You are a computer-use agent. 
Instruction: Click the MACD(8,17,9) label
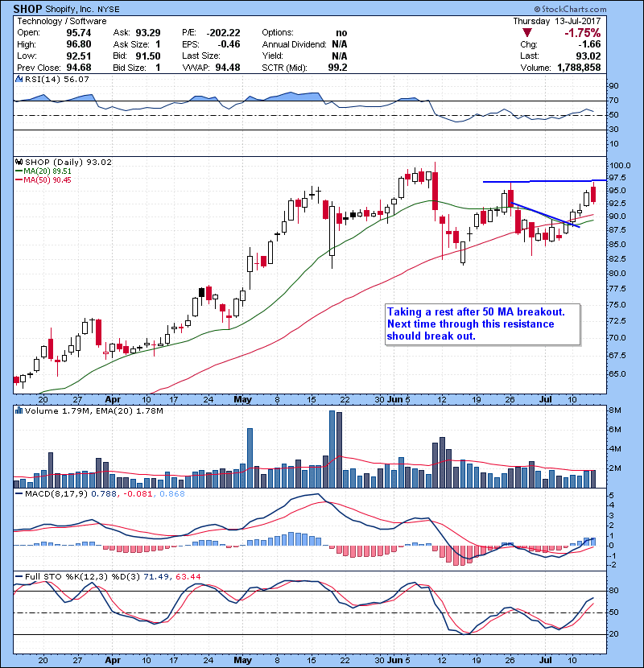pyautogui.click(x=56, y=494)
